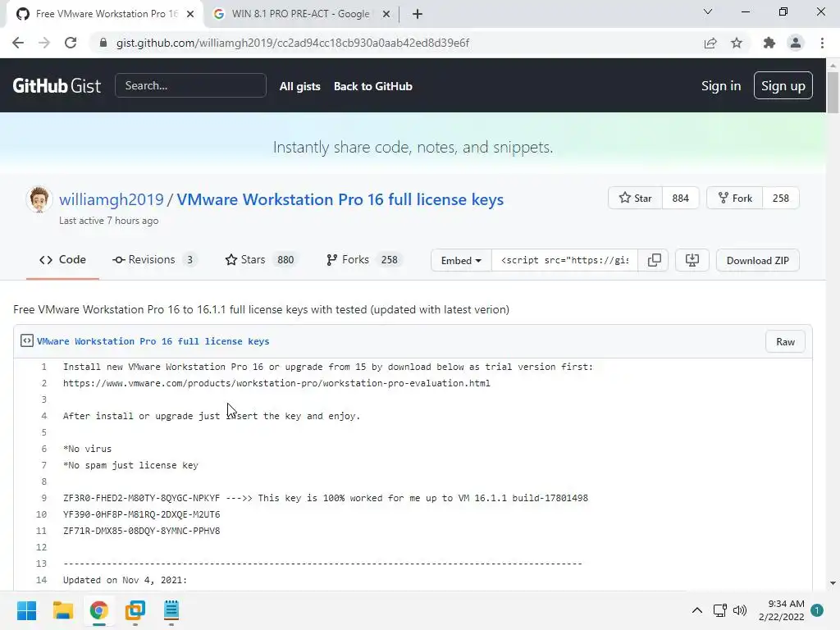This screenshot has width=840, height=630.
Task: Click scrollbar down arrow
Action: [x=833, y=583]
